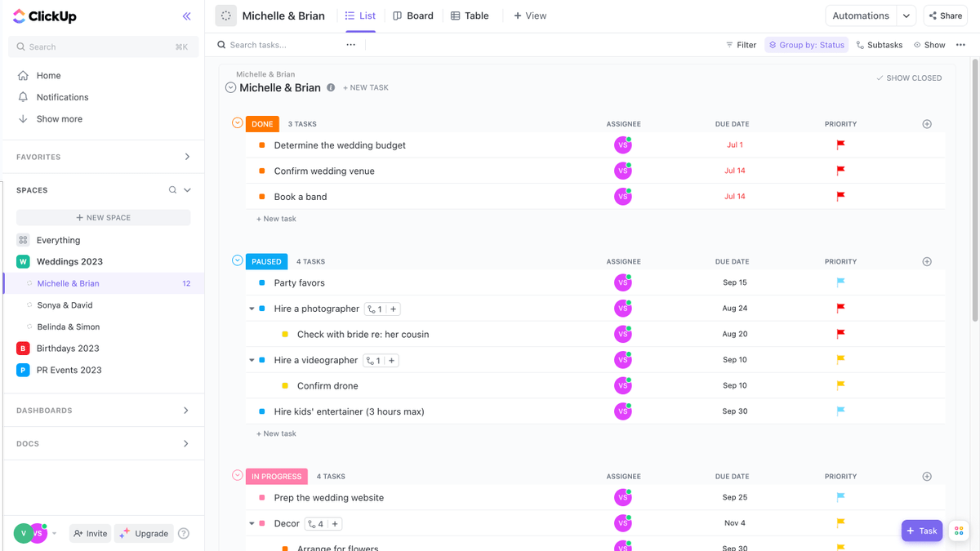Image resolution: width=980 pixels, height=551 pixels.
Task: Click the info icon beside Michelle & Brian title
Action: [330, 87]
